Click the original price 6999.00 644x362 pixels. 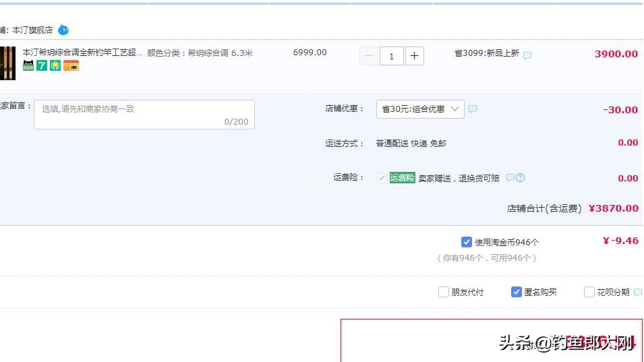(x=310, y=53)
